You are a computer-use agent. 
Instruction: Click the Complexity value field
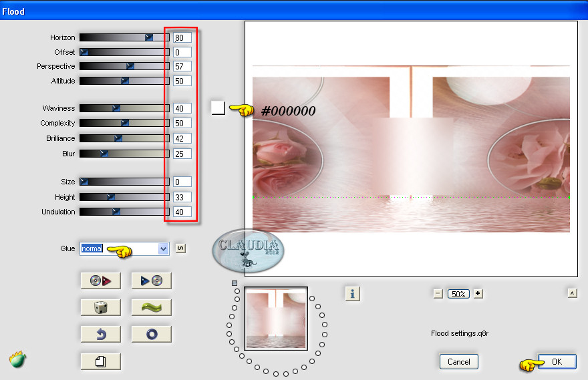pyautogui.click(x=182, y=123)
